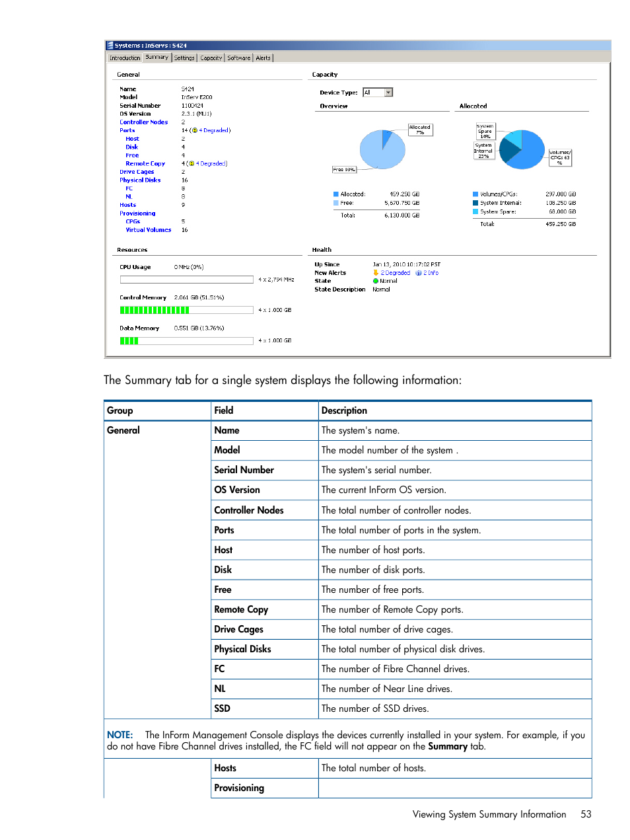Open the Virtual Volumes link
The height and width of the screenshot is (840, 630).
coord(149,230)
